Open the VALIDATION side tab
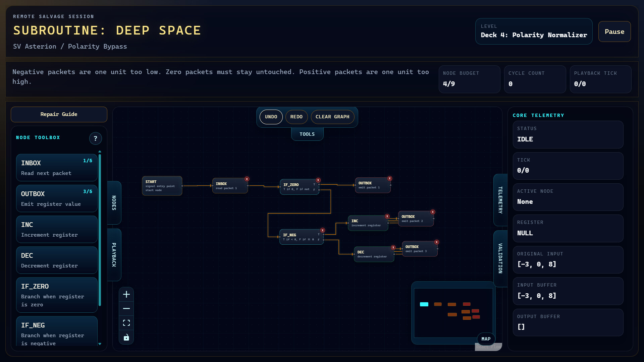 click(x=500, y=258)
